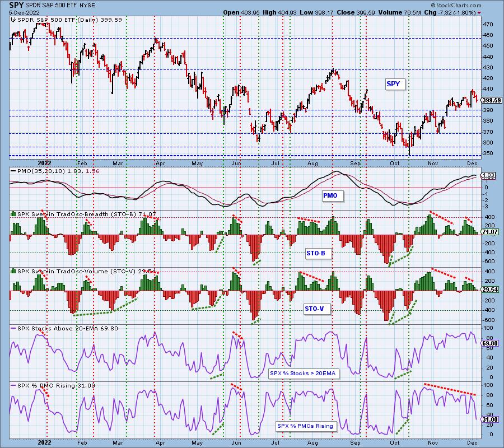Click the Jun label below the price panel
This screenshot has height=448, width=504.
coord(236,164)
